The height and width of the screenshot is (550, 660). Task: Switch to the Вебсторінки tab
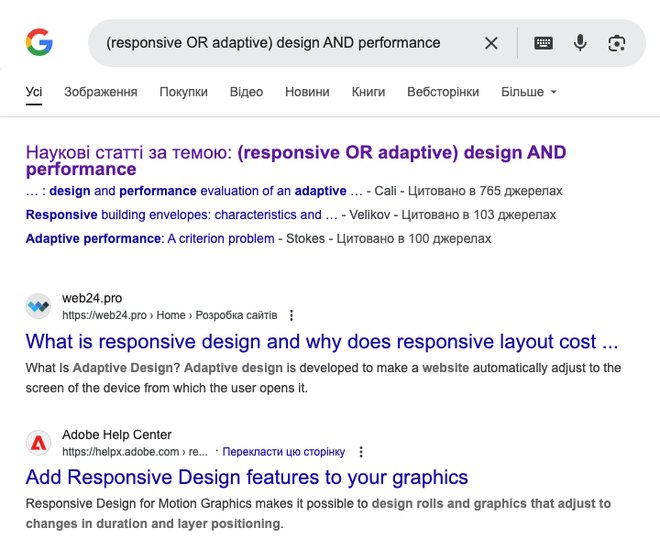443,92
